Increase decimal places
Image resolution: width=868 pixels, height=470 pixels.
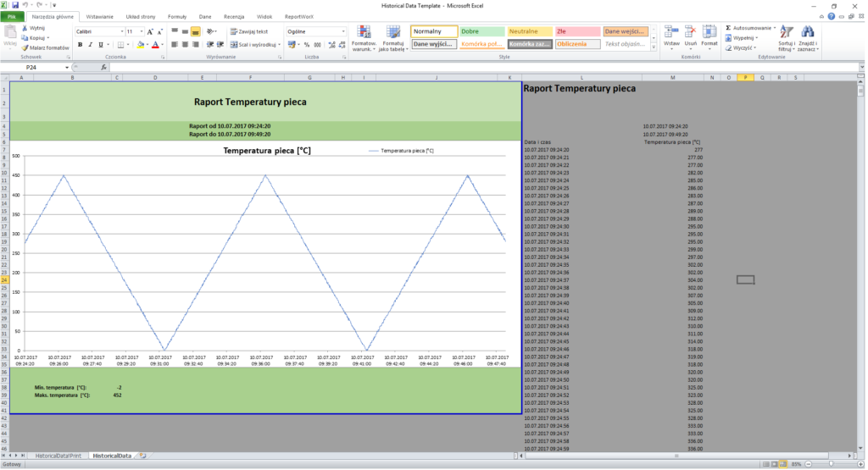point(331,45)
